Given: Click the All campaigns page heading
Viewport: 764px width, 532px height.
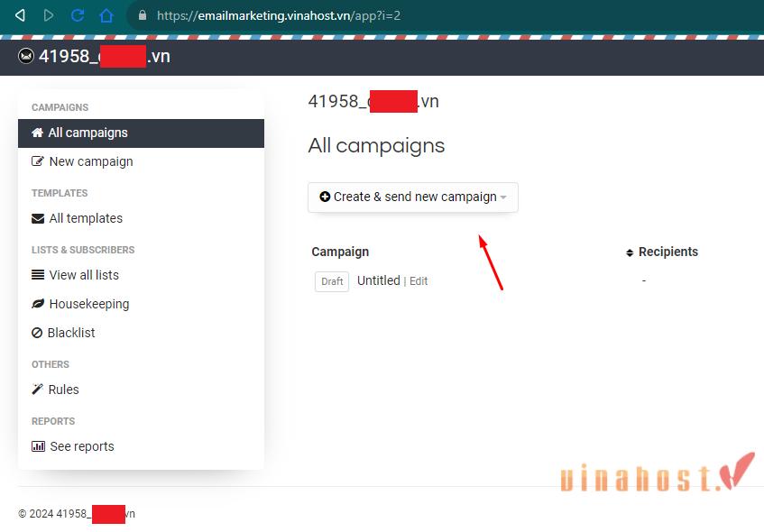Looking at the screenshot, I should [376, 146].
